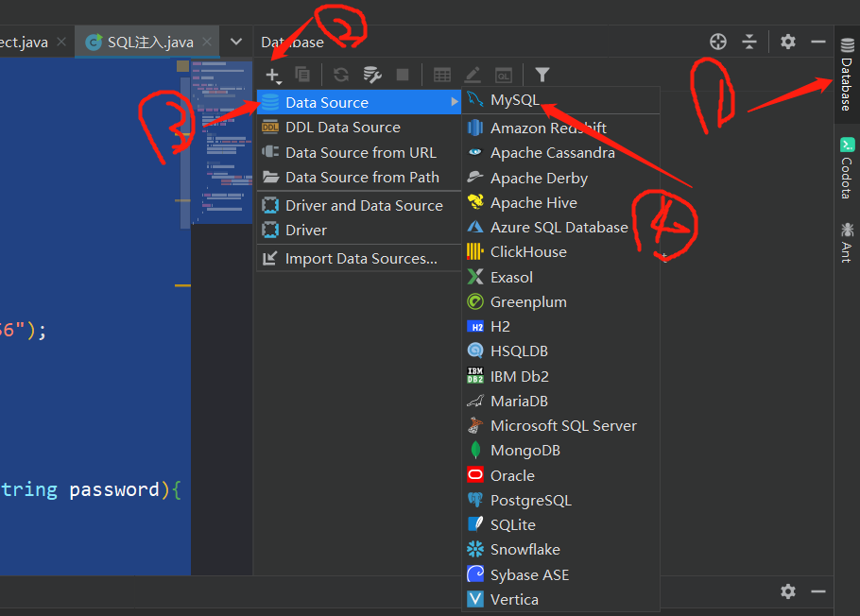Hide the bottom panel minus icon
The image size is (860, 616).
(x=818, y=591)
